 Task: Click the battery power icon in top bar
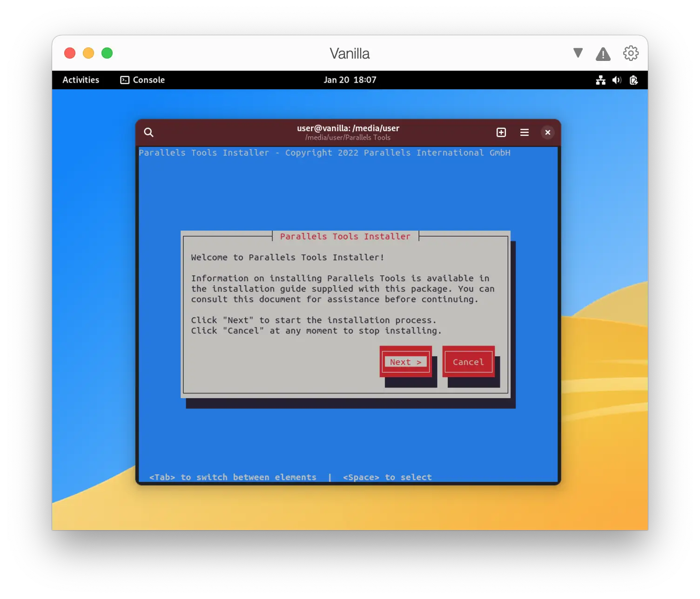pos(633,80)
